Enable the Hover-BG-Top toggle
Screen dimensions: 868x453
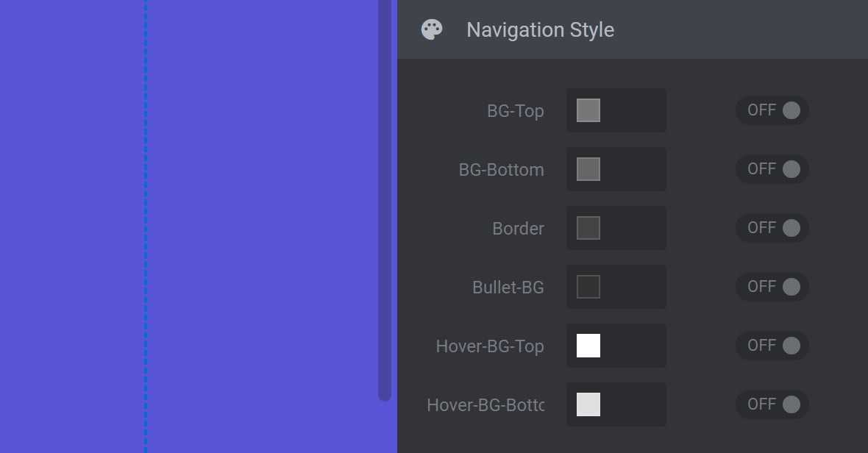point(772,346)
